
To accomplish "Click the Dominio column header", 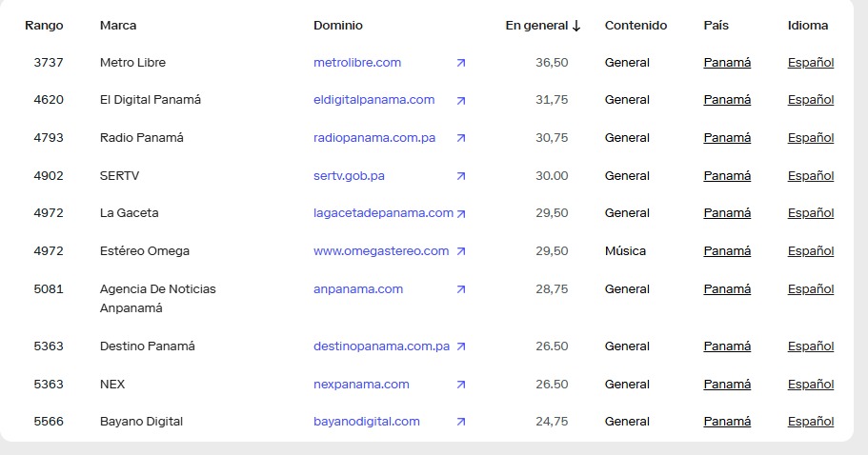I will [338, 26].
